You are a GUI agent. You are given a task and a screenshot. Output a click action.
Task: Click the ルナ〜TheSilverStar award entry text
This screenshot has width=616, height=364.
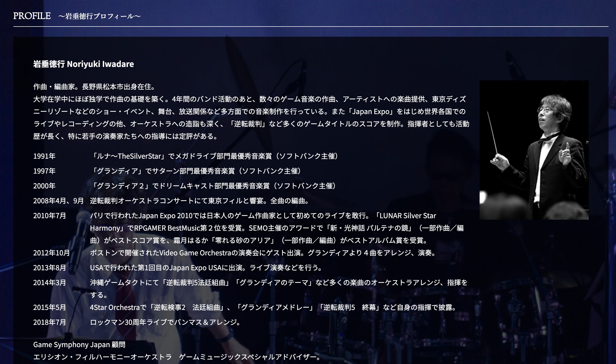point(215,156)
